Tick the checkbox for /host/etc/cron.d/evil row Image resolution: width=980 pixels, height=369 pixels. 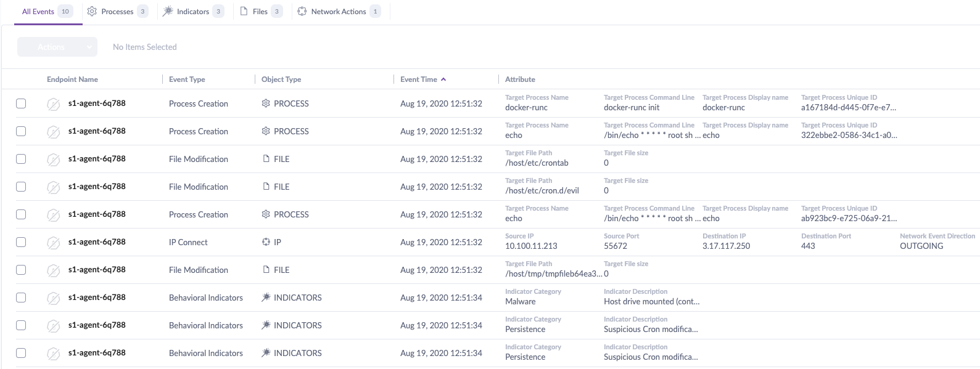pos(21,187)
